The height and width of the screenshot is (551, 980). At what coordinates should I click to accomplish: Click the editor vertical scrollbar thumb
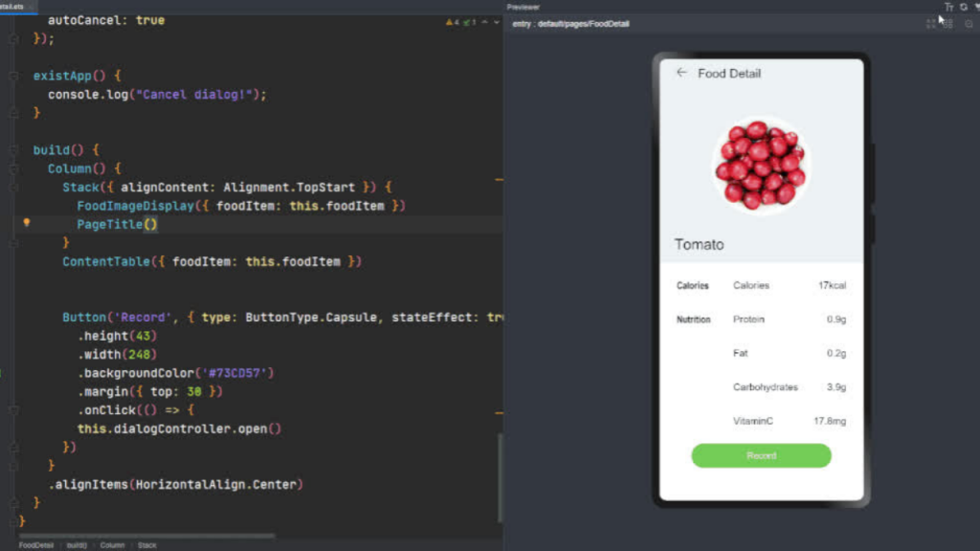500,478
